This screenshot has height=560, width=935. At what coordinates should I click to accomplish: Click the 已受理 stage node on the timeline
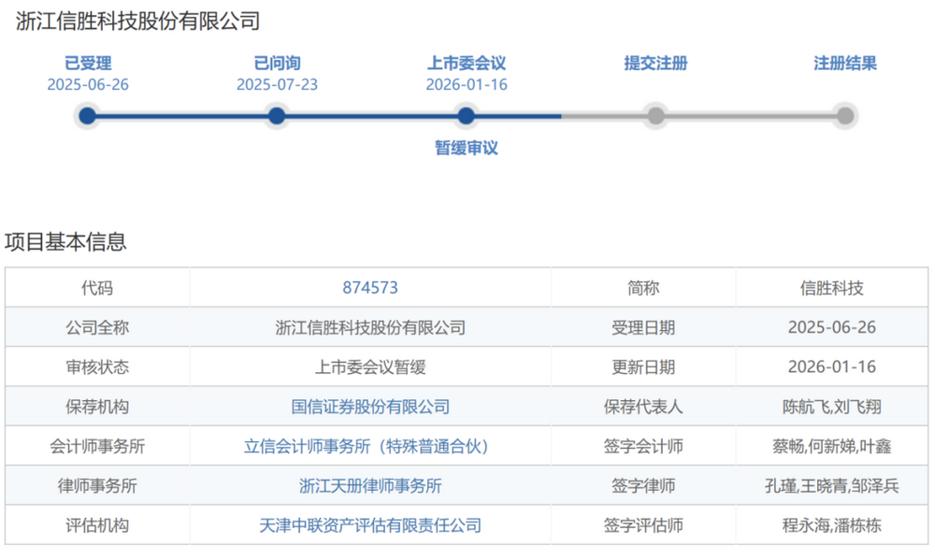coord(87,115)
